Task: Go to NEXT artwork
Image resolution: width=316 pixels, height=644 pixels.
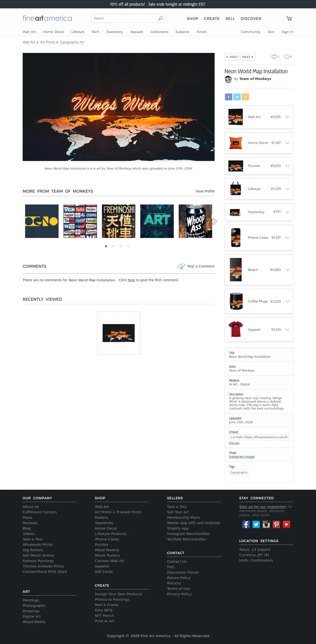Action: tap(248, 57)
